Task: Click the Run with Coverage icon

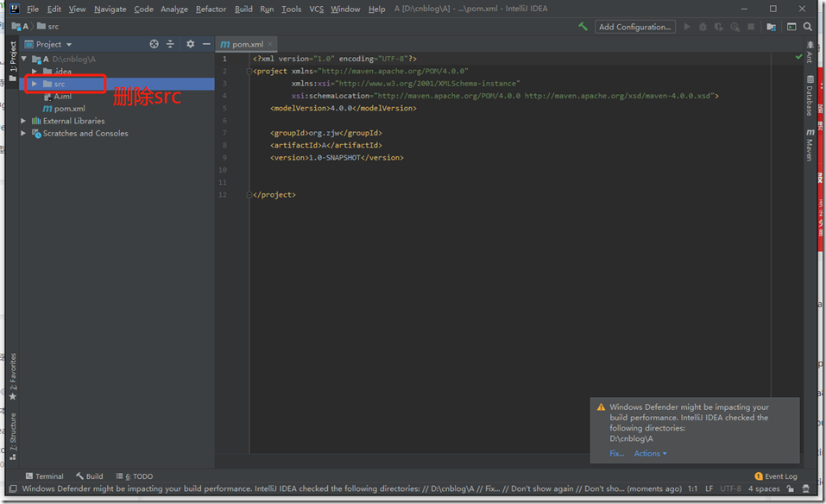Action: 718,27
